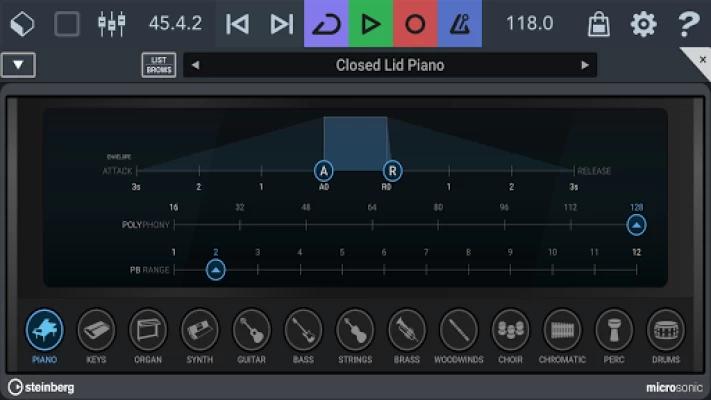This screenshot has height=400, width=711.
Task: Open the Closed Lid Piano preset name
Action: coord(390,66)
